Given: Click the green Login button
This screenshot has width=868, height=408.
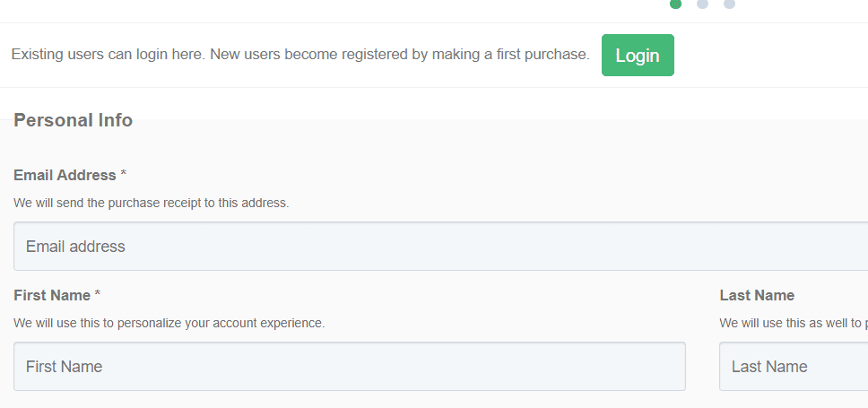Looking at the screenshot, I should click(x=638, y=56).
